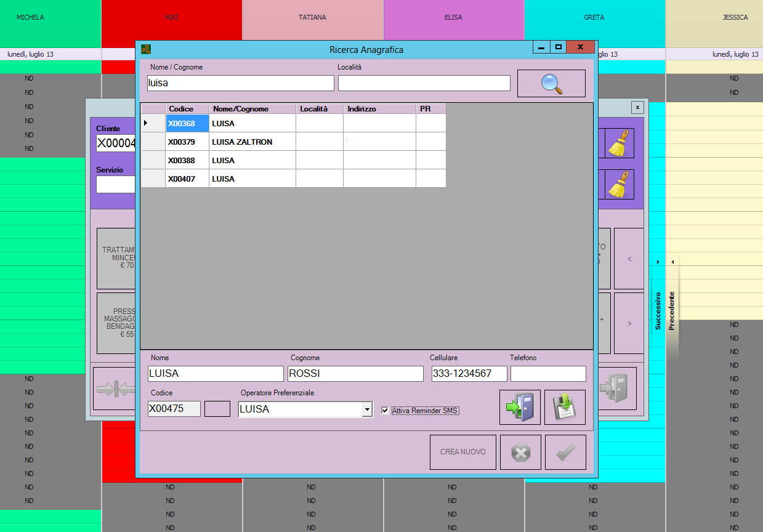Screen dimensions: 763x532
Task: Click the grey exit door icon
Action: point(616,389)
